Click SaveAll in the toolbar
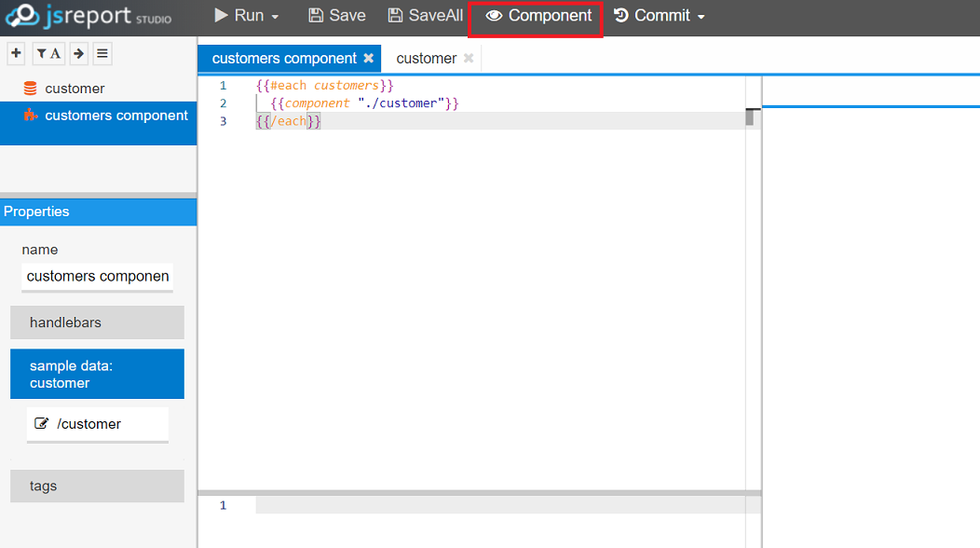Viewport: 980px width, 548px height. (x=425, y=16)
